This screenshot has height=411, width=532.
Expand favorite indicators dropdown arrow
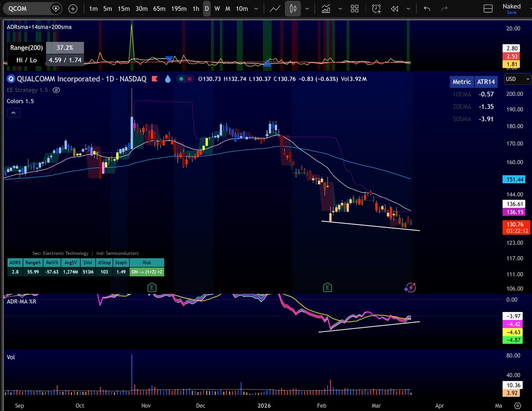(x=340, y=8)
